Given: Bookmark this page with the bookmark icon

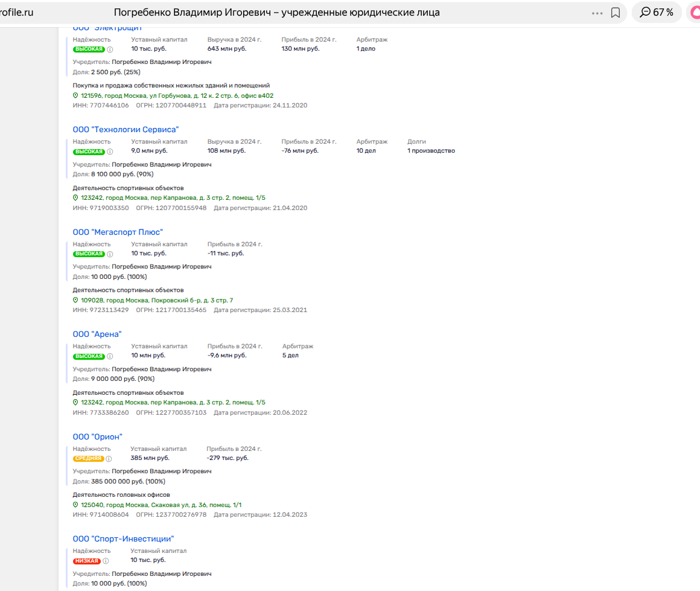Looking at the screenshot, I should tap(616, 13).
